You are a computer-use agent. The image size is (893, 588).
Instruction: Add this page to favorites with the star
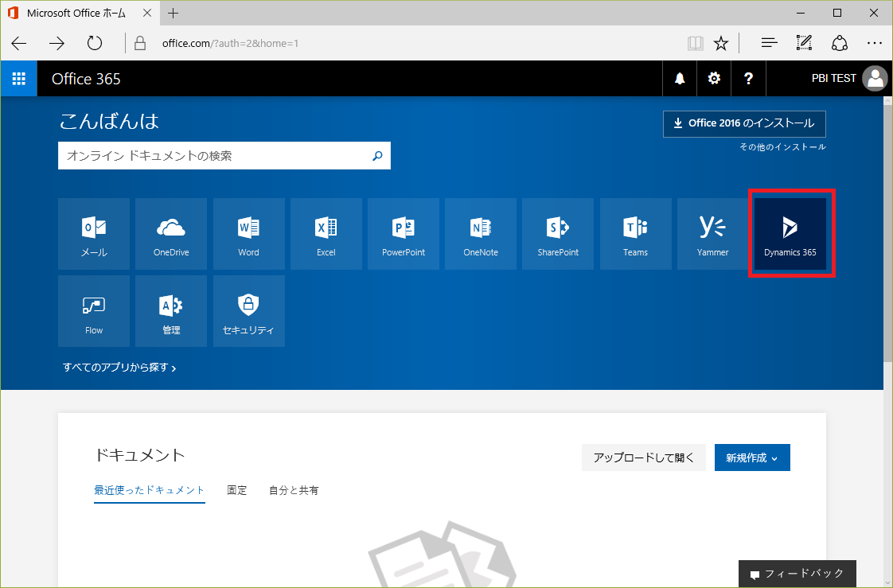(721, 43)
